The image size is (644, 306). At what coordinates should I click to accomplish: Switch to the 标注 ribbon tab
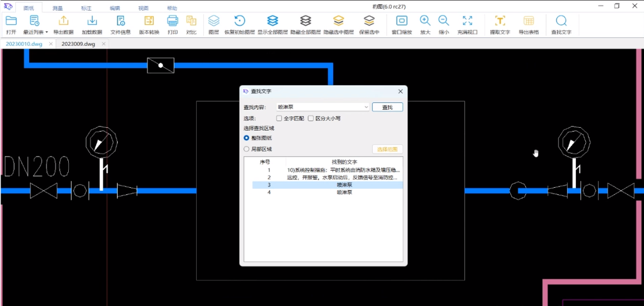(86, 8)
